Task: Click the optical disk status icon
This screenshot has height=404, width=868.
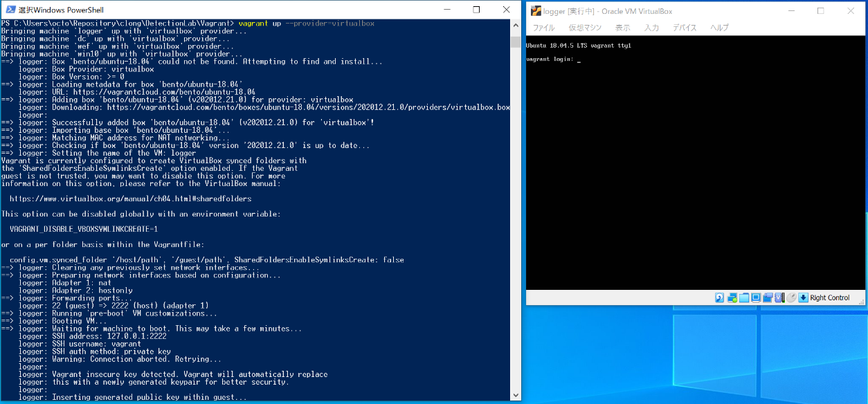Action: point(720,297)
